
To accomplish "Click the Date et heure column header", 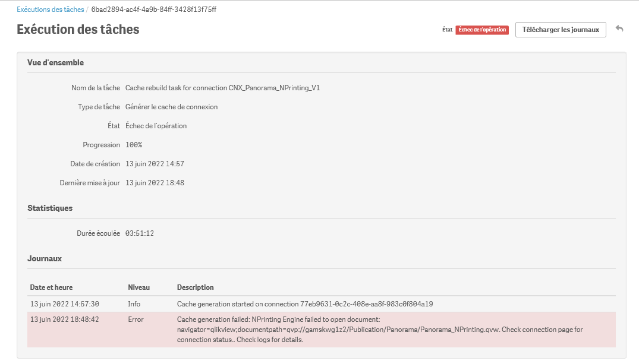I will [x=51, y=287].
